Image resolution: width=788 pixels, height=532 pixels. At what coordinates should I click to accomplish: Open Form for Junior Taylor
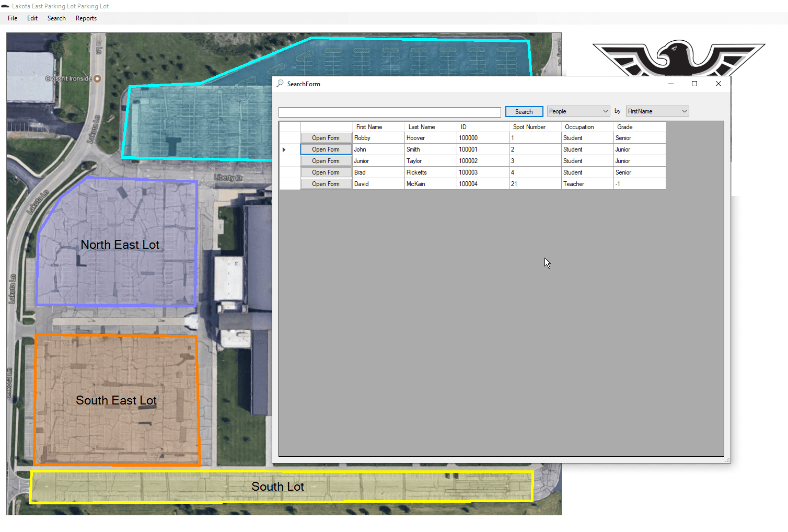click(326, 161)
